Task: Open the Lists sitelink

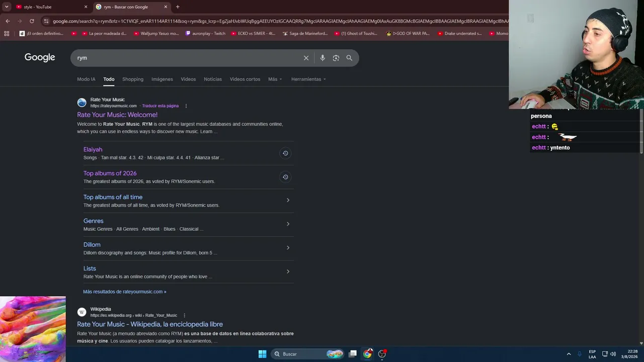Action: (90, 268)
